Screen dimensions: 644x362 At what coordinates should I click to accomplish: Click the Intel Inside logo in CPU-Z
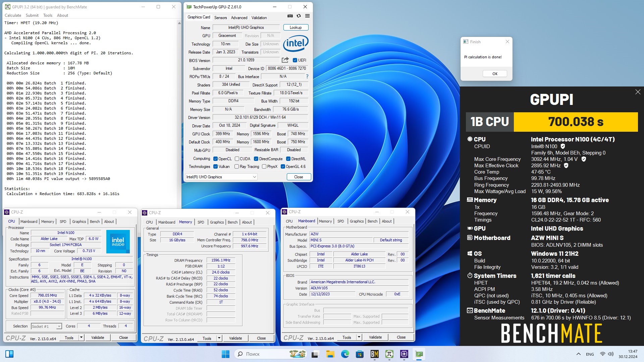(118, 241)
